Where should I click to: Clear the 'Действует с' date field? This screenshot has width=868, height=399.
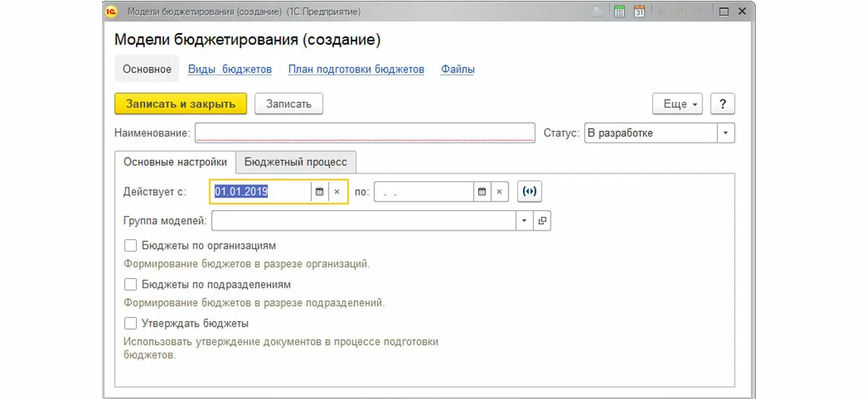click(x=337, y=192)
